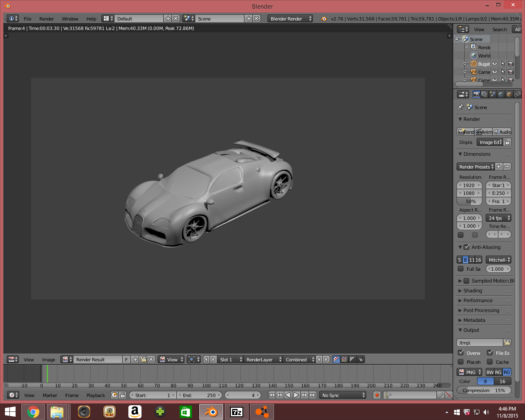This screenshot has height=420, width=525.
Task: Toggle Bugatti object renderability camera icon
Action: tap(511, 64)
